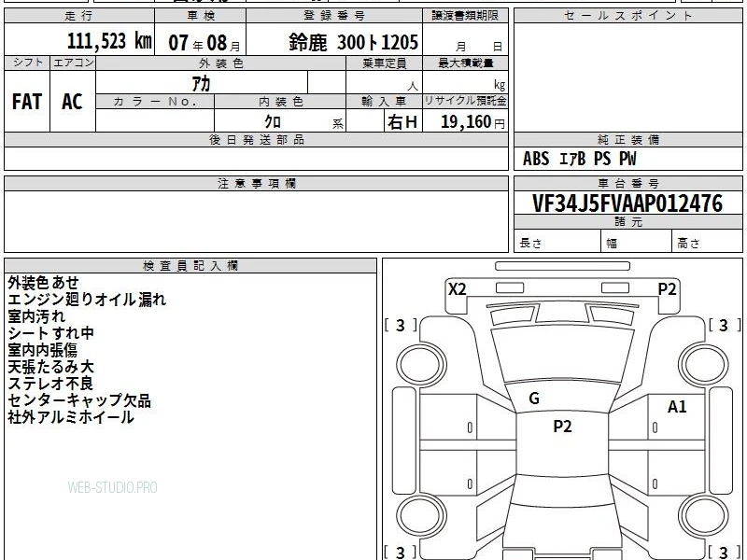Click the シフト header cell
This screenshot has width=747, height=560.
[27, 63]
